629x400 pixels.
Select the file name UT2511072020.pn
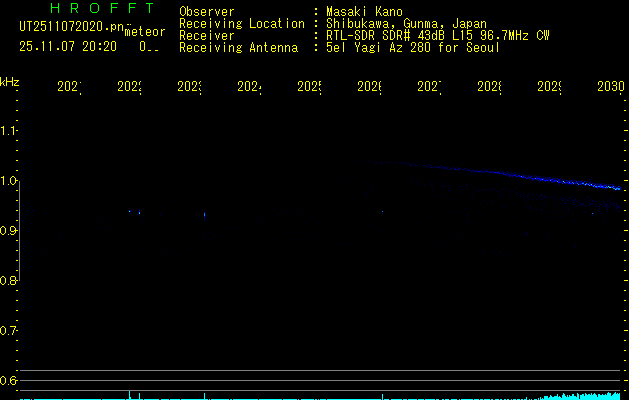[x=72, y=26]
